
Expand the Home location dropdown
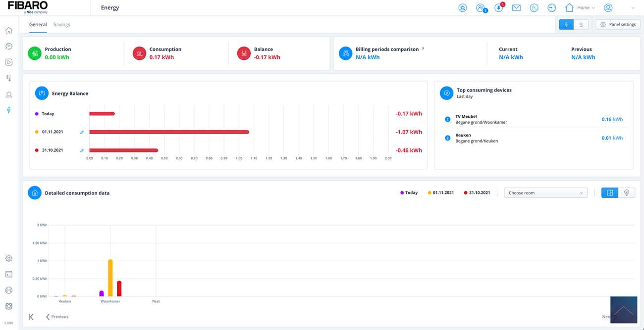(x=580, y=8)
